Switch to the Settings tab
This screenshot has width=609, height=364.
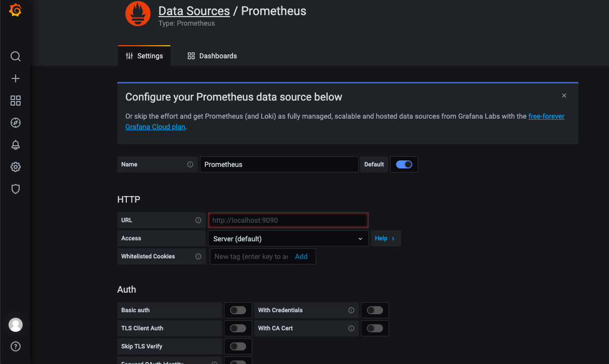144,56
